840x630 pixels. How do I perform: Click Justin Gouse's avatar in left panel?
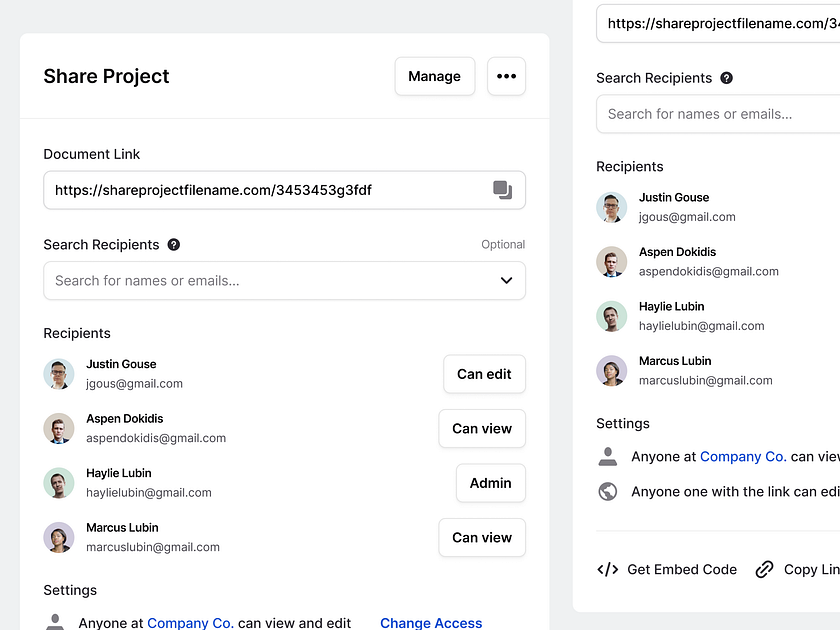59,374
